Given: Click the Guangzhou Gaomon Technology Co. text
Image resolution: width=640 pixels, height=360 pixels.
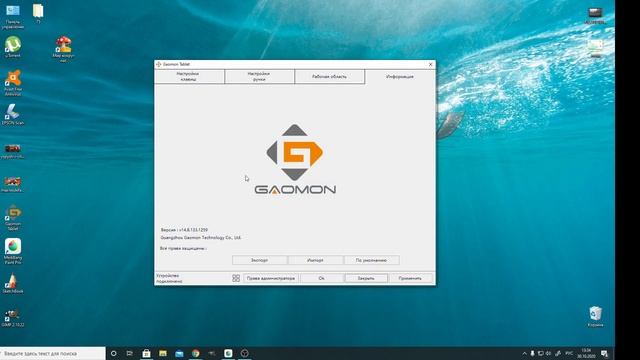Looking at the screenshot, I should pos(201,238).
